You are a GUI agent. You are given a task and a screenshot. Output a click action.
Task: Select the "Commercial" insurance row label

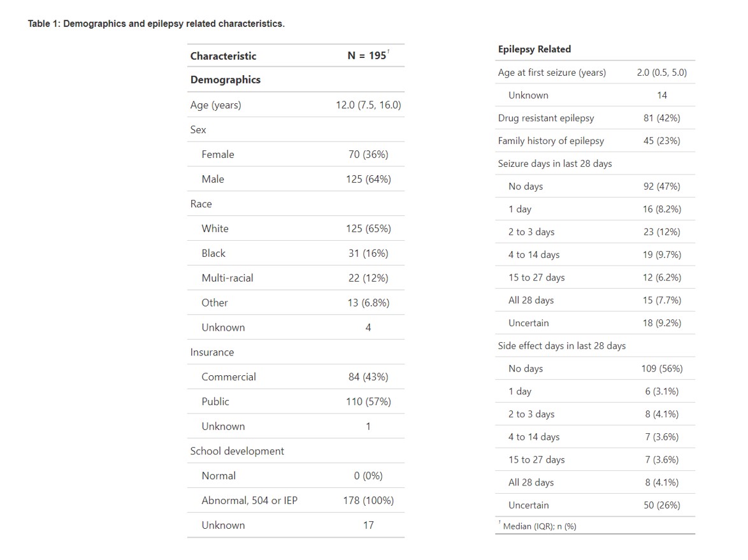click(228, 377)
